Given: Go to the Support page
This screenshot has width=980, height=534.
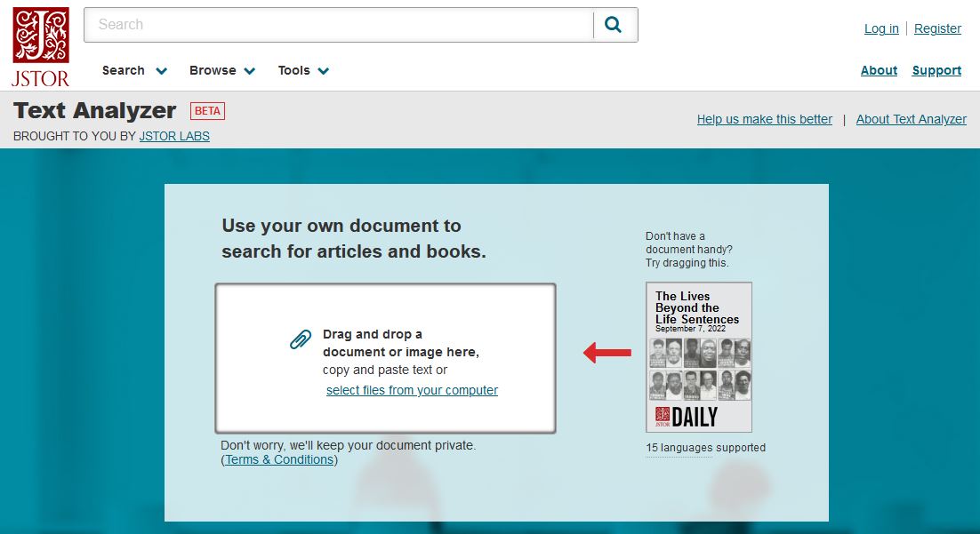Looking at the screenshot, I should (936, 70).
